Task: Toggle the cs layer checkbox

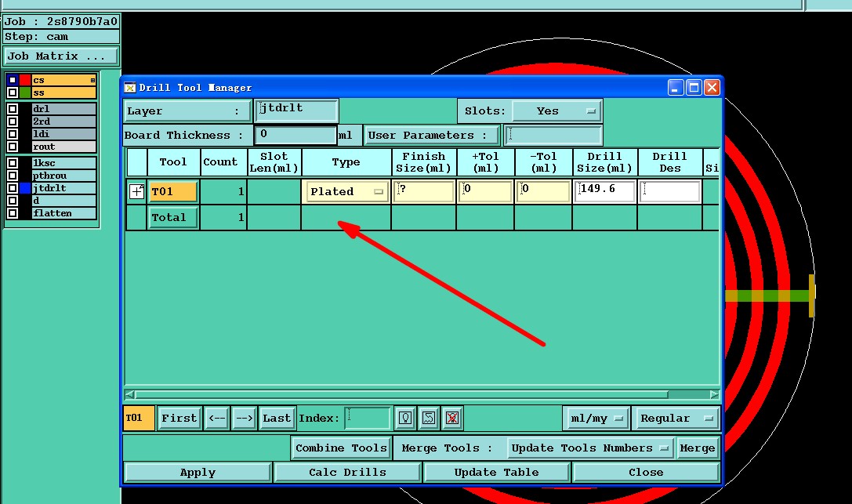Action: click(x=12, y=80)
